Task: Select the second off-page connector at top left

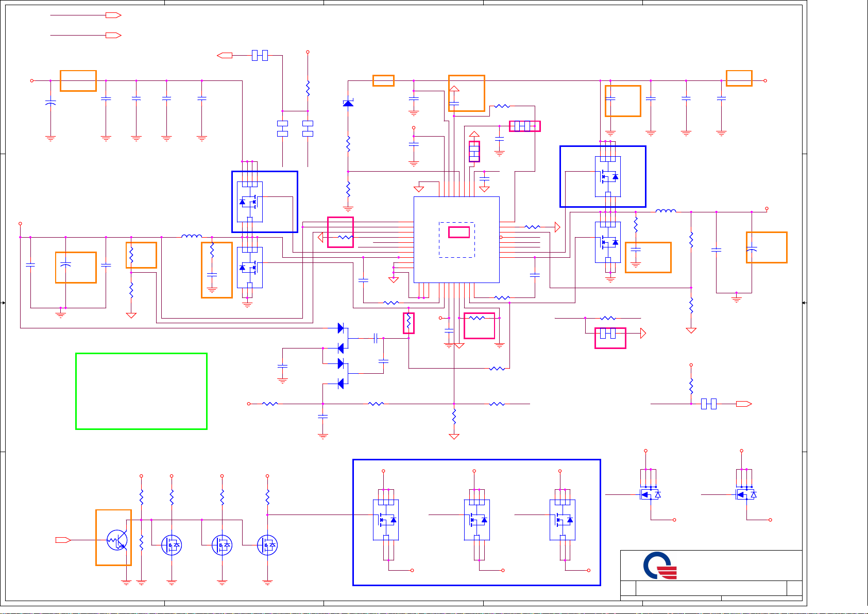Action: coord(113,35)
